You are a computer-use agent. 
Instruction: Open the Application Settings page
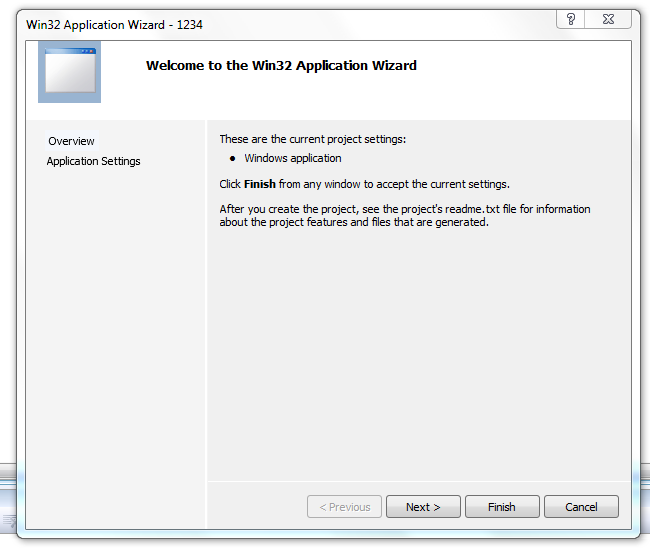tap(93, 161)
